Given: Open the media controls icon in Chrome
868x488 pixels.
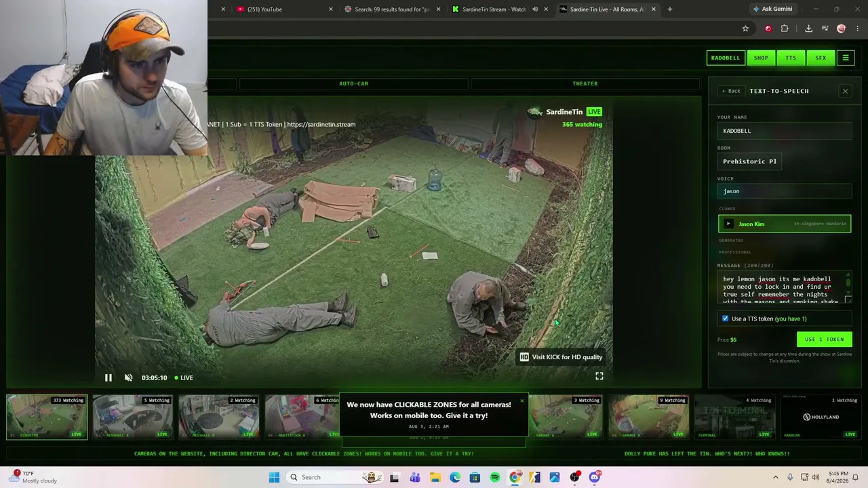Looking at the screenshot, I should coord(825,28).
